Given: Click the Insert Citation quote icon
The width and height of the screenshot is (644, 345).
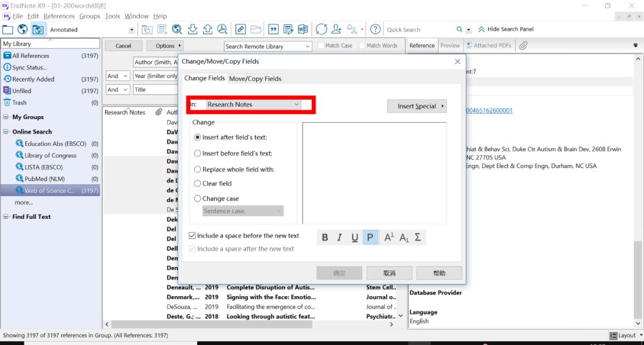Looking at the screenshot, I should (x=273, y=30).
